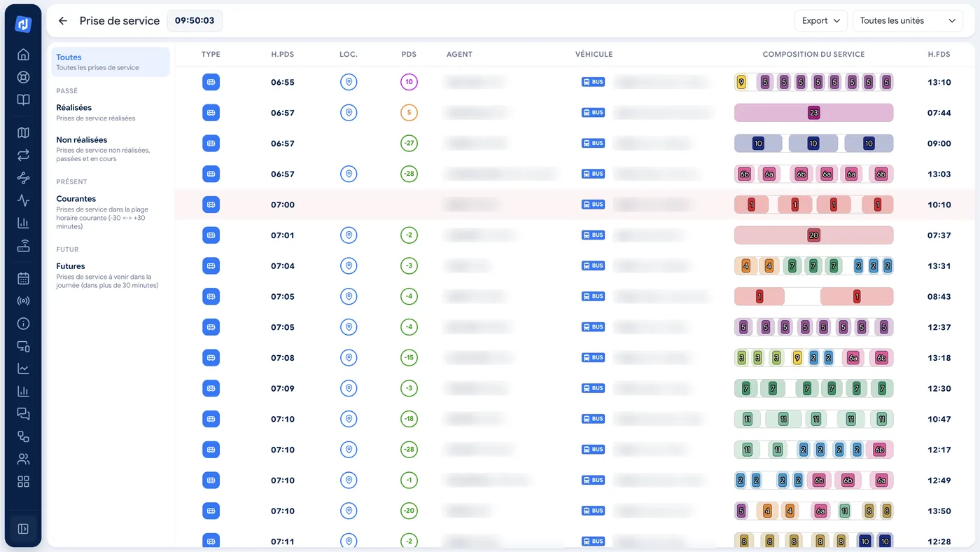Open the route nodes icon in the sidebar
Viewport: 980px width, 552px height.
(23, 178)
